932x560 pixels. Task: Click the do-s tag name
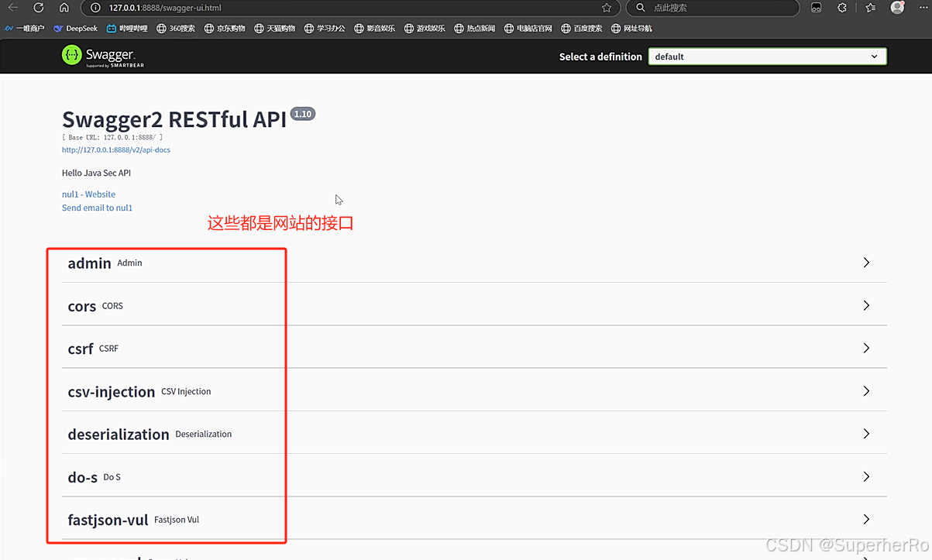click(x=83, y=477)
